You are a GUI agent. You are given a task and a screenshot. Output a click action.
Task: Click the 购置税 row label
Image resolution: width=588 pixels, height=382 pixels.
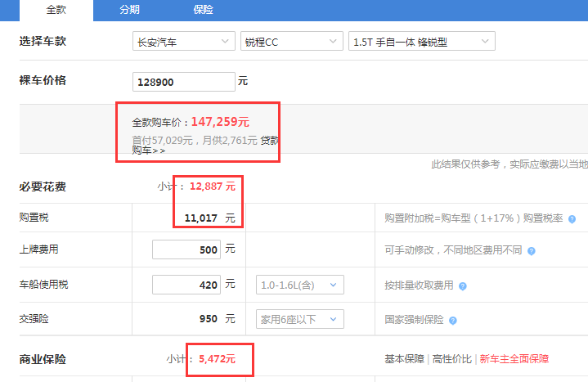pos(34,218)
